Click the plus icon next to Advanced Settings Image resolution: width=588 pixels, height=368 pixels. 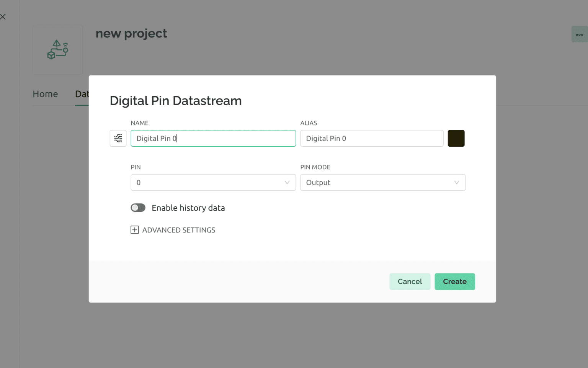pyautogui.click(x=134, y=230)
